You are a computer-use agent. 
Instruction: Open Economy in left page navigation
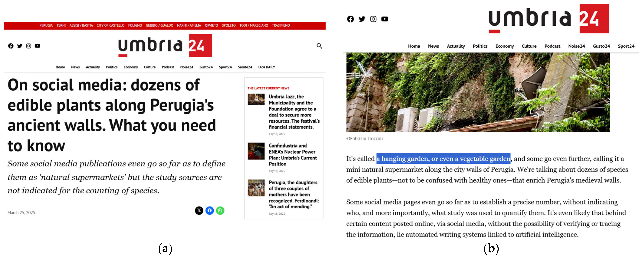coord(131,67)
